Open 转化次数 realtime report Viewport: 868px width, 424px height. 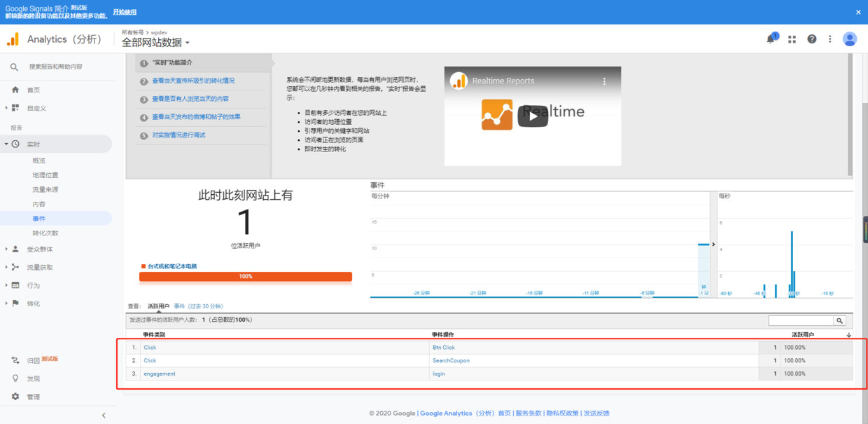point(45,233)
